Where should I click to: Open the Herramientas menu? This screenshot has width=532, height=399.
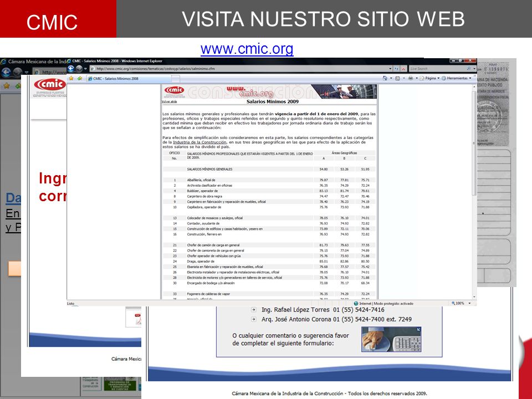coord(456,78)
